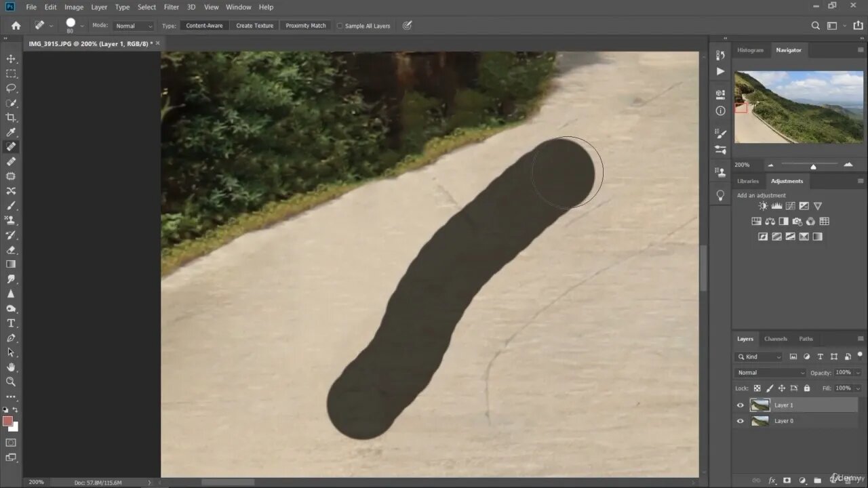Screen dimensions: 868x488
Task: Open the Learn lightbulb panel icon
Action: (x=720, y=195)
